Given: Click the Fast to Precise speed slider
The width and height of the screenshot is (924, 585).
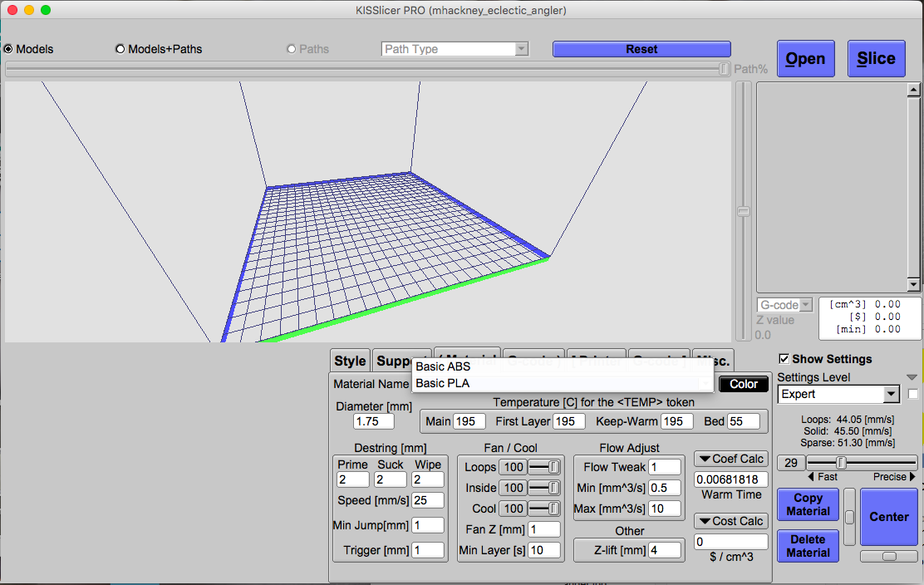Looking at the screenshot, I should [x=862, y=462].
